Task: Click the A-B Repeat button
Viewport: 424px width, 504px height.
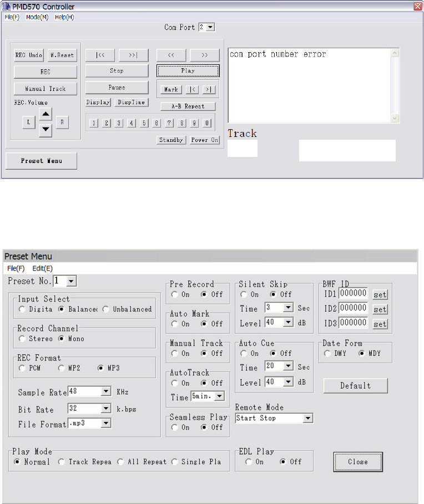Action: 188,106
